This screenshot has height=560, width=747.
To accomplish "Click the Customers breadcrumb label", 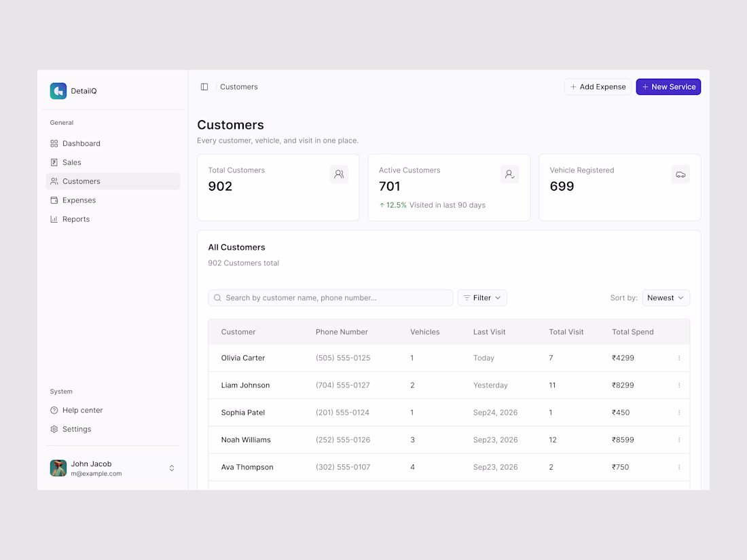I will [x=238, y=87].
